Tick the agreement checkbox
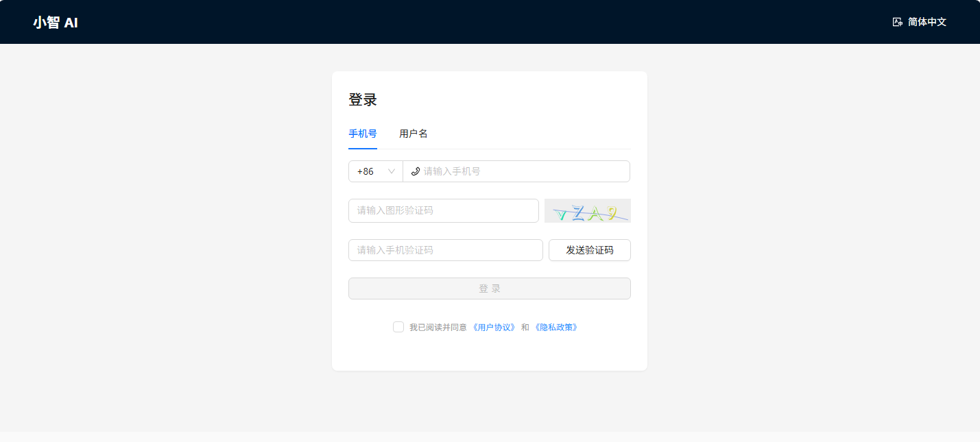This screenshot has width=980, height=442. pyautogui.click(x=398, y=327)
